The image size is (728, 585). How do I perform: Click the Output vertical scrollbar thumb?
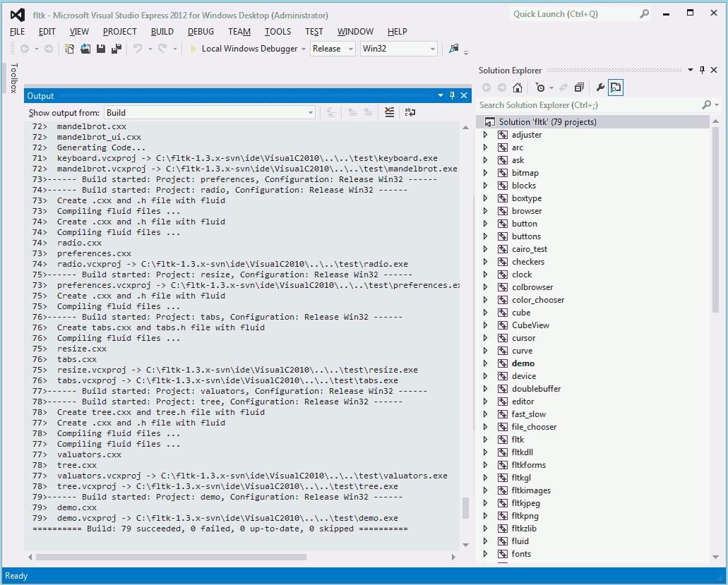click(465, 508)
